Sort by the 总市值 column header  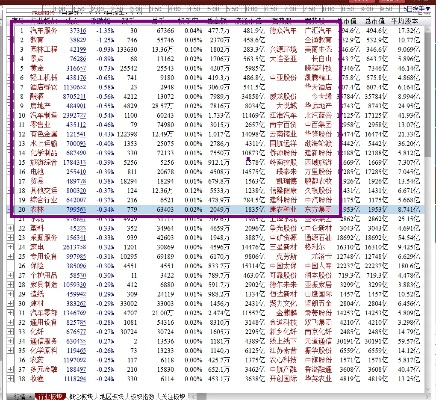(x=375, y=21)
